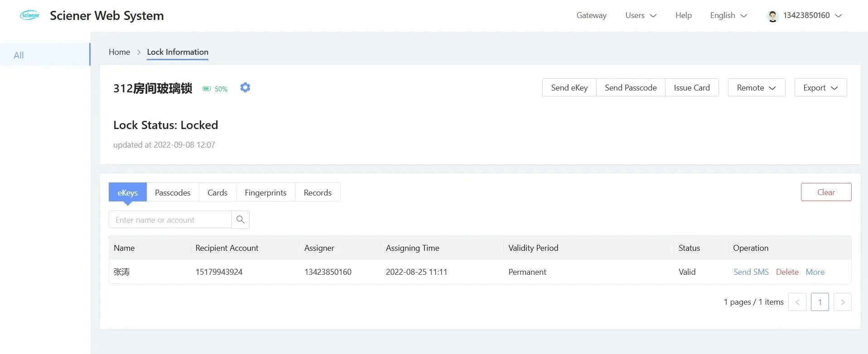The width and height of the screenshot is (868, 354).
Task: Open the Users menu dropdown
Action: pyautogui.click(x=641, y=15)
